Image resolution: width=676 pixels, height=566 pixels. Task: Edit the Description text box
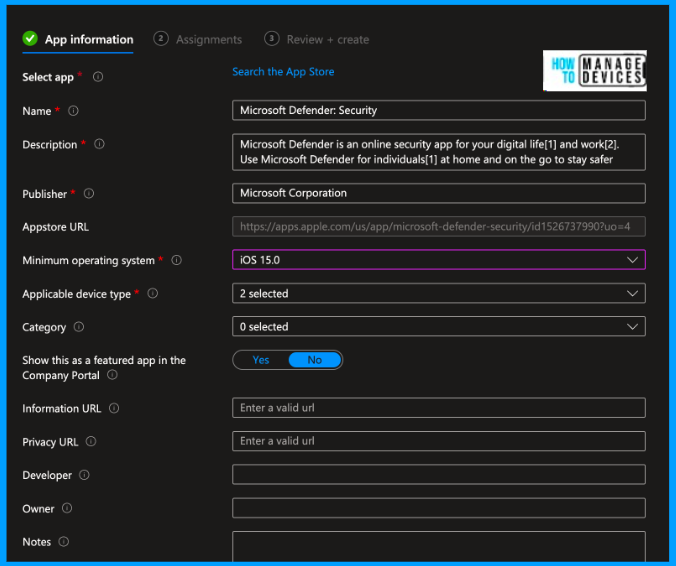[x=438, y=152]
